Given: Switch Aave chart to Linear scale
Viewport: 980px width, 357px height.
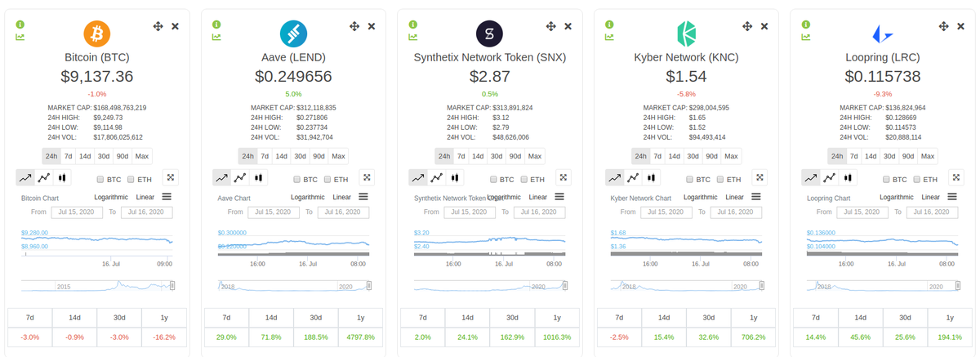Looking at the screenshot, I should [341, 197].
